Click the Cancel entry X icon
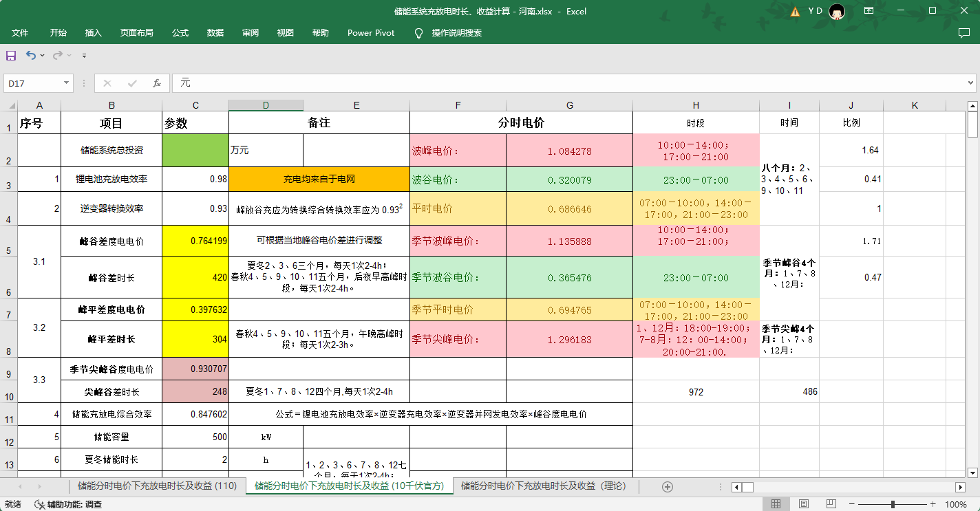Screen dimensions: 980x511 pos(107,83)
